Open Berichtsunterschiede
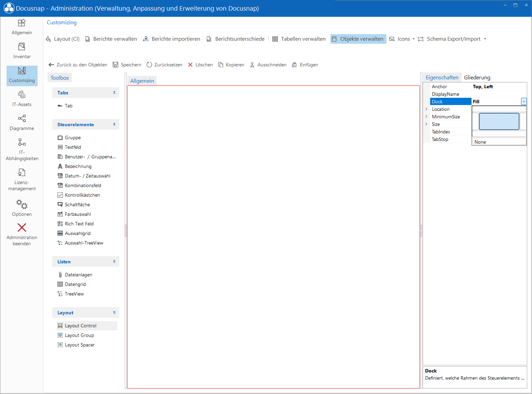 235,39
